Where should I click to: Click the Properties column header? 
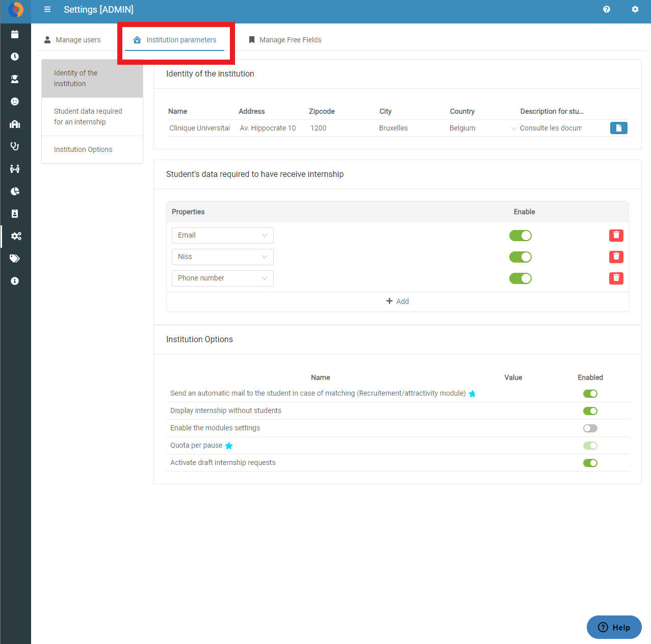tap(188, 212)
